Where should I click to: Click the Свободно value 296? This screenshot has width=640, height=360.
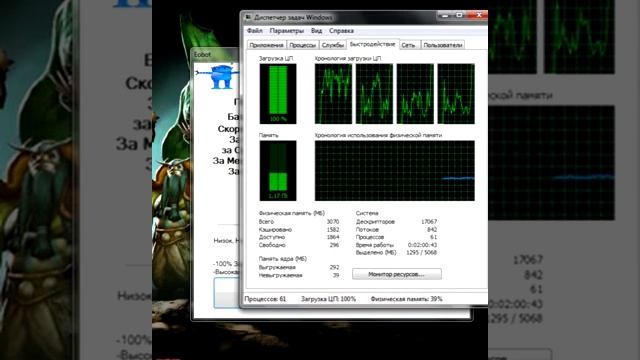334,245
